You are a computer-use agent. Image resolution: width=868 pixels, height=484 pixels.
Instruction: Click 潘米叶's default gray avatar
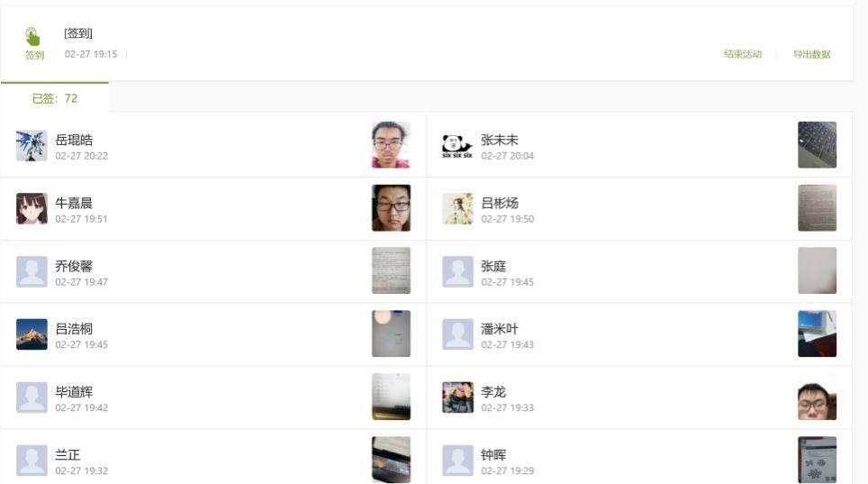pyautogui.click(x=457, y=334)
